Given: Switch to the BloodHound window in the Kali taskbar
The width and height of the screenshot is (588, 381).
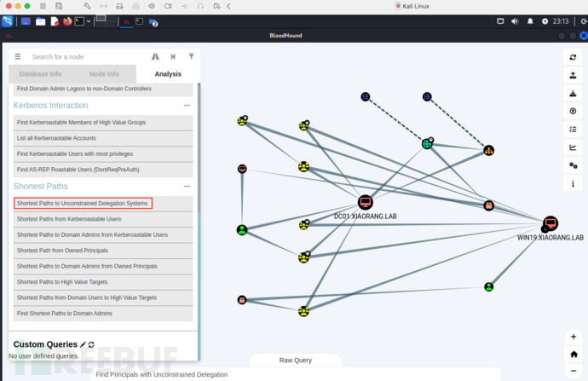Looking at the screenshot, I should point(126,22).
